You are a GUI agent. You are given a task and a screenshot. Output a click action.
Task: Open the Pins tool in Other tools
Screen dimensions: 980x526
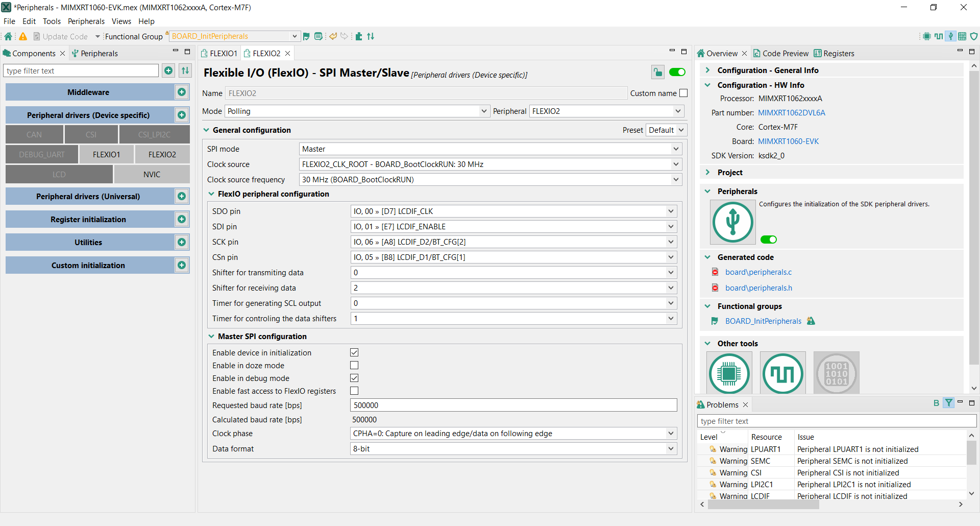729,373
